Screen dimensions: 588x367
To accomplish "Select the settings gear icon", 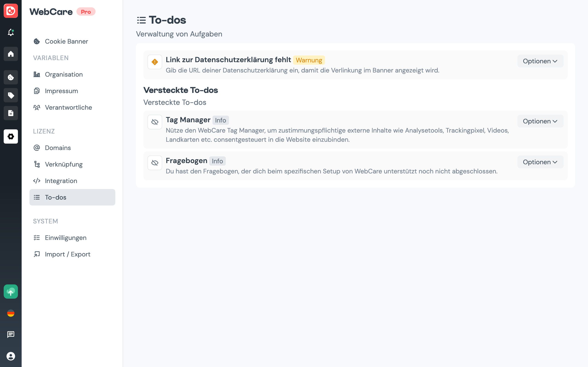I will 11,136.
